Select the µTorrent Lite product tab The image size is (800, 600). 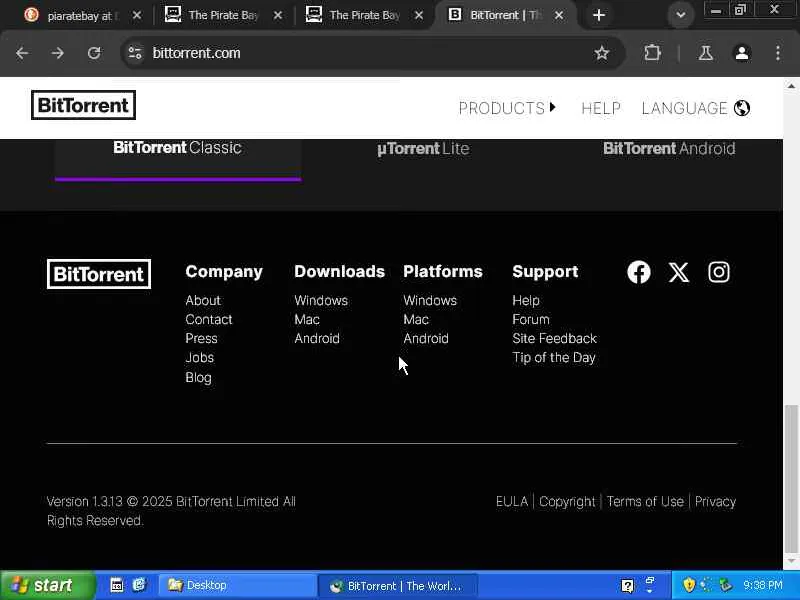click(x=423, y=148)
